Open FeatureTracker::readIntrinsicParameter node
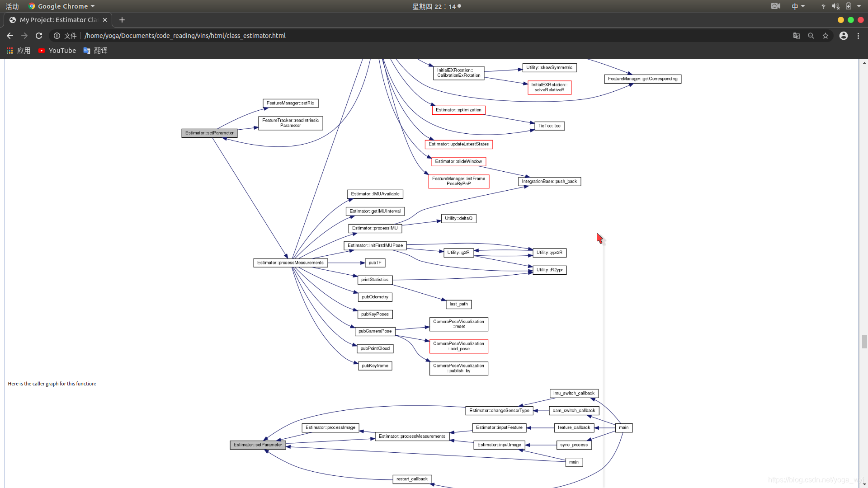868x488 pixels. click(x=291, y=123)
